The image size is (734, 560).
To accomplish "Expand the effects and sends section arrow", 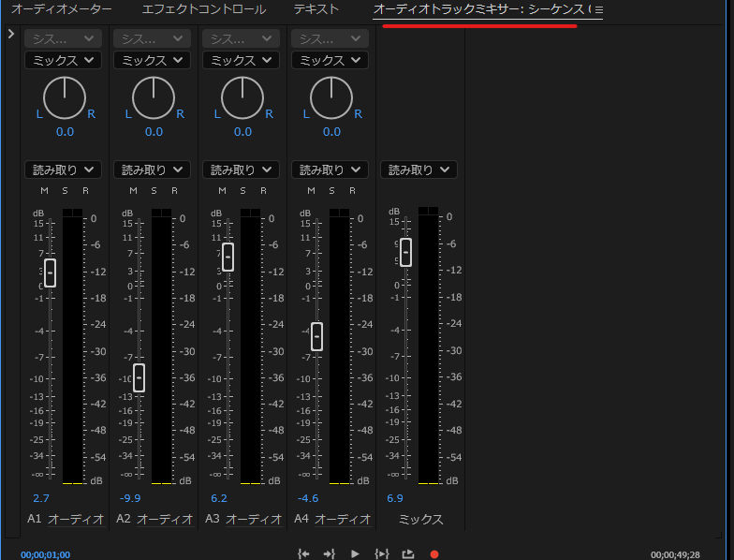I will click(x=10, y=34).
